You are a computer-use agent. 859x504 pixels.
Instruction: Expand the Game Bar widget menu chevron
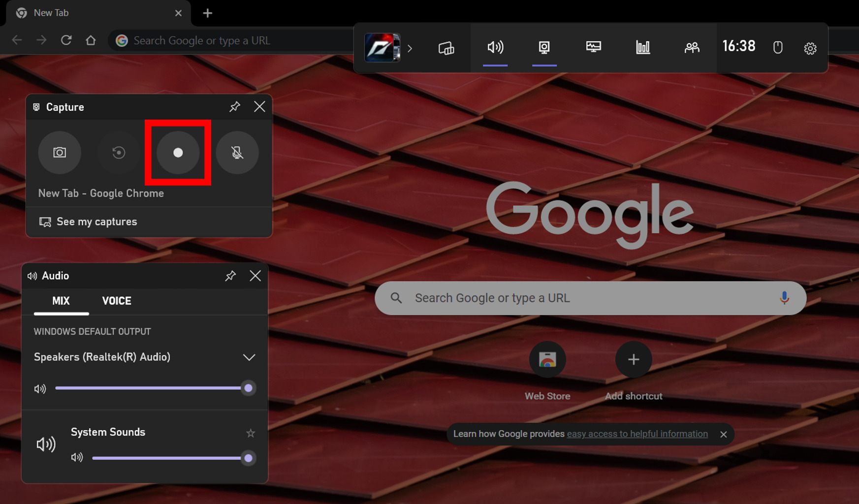click(410, 48)
